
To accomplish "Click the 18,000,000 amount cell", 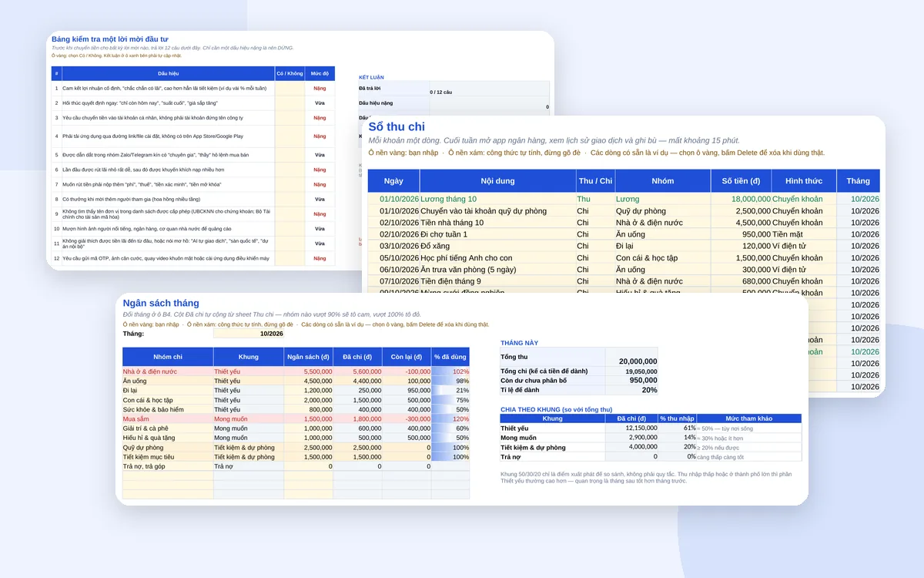I will [x=742, y=199].
